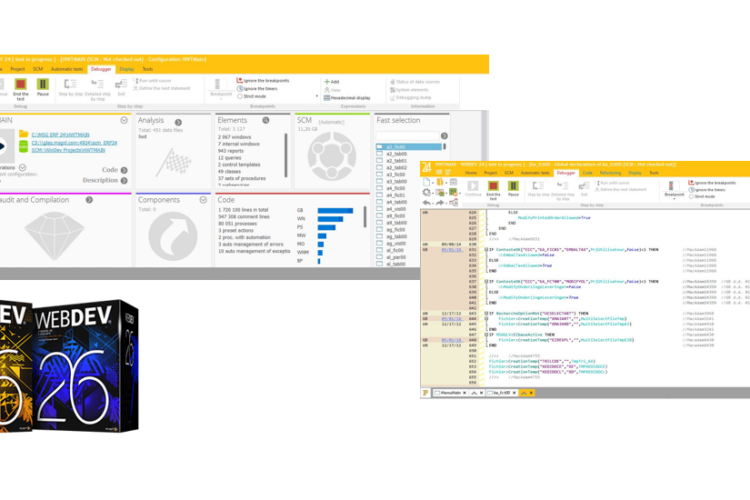Open Home tab in code editor window
The width and height of the screenshot is (750, 500).
point(471,173)
